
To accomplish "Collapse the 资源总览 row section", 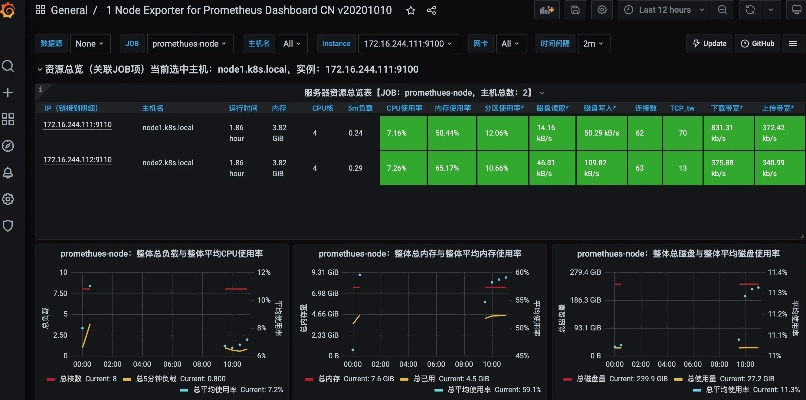I will click(x=40, y=69).
